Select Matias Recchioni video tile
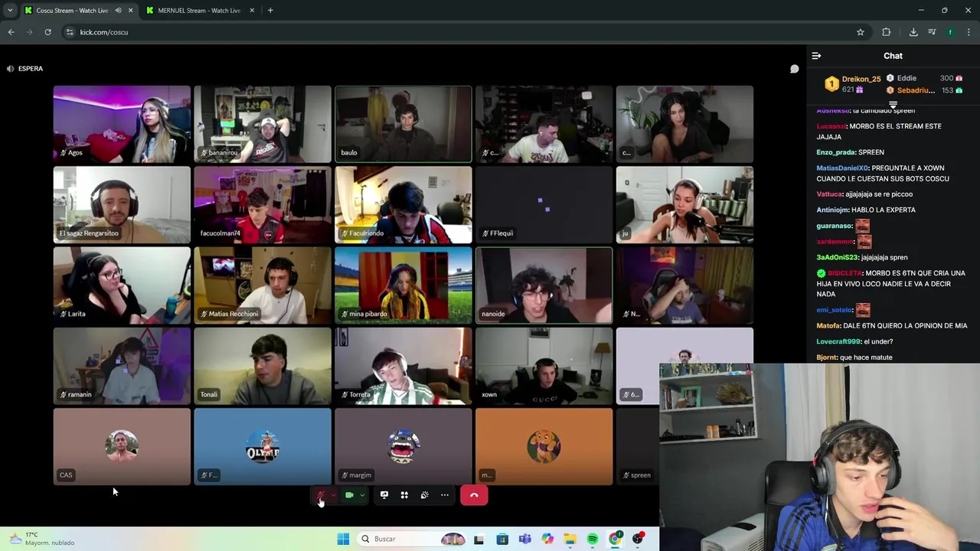The image size is (980, 551). 263,285
